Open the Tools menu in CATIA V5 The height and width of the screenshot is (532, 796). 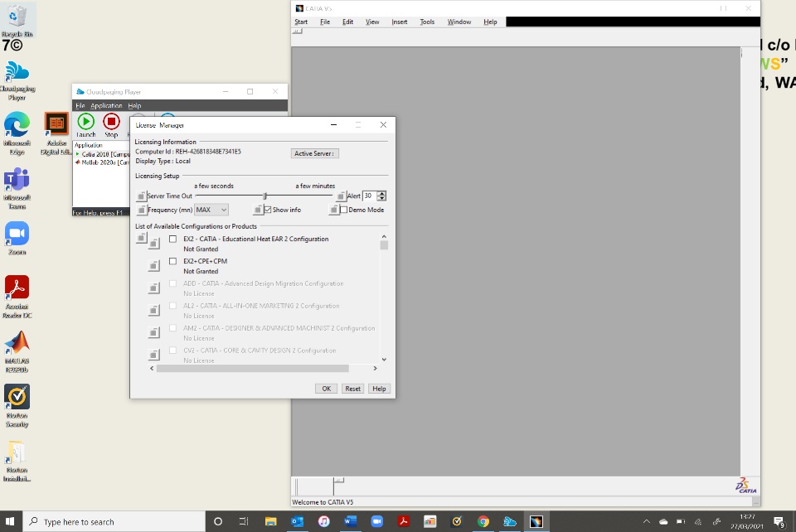point(427,22)
